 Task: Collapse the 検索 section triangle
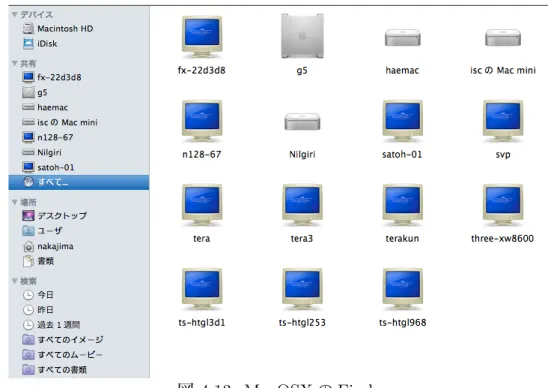coord(14,281)
